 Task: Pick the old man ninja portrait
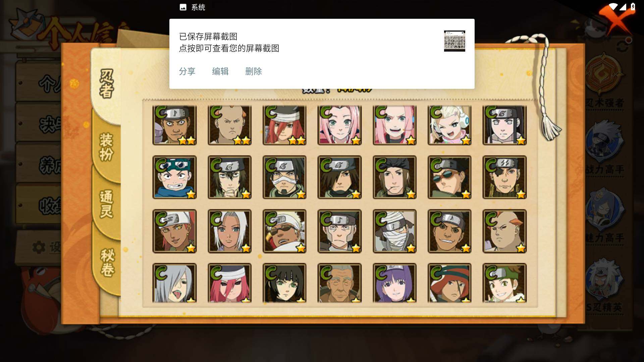point(339,283)
